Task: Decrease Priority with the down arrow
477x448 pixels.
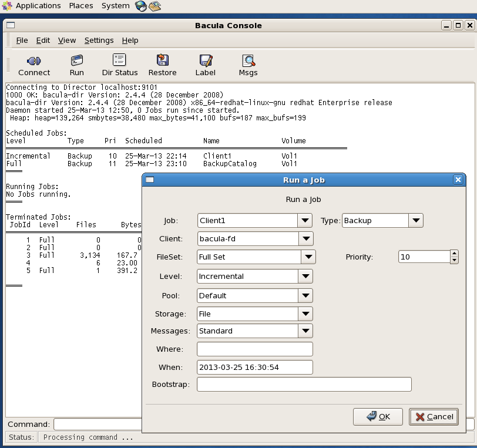Action: pyautogui.click(x=454, y=260)
